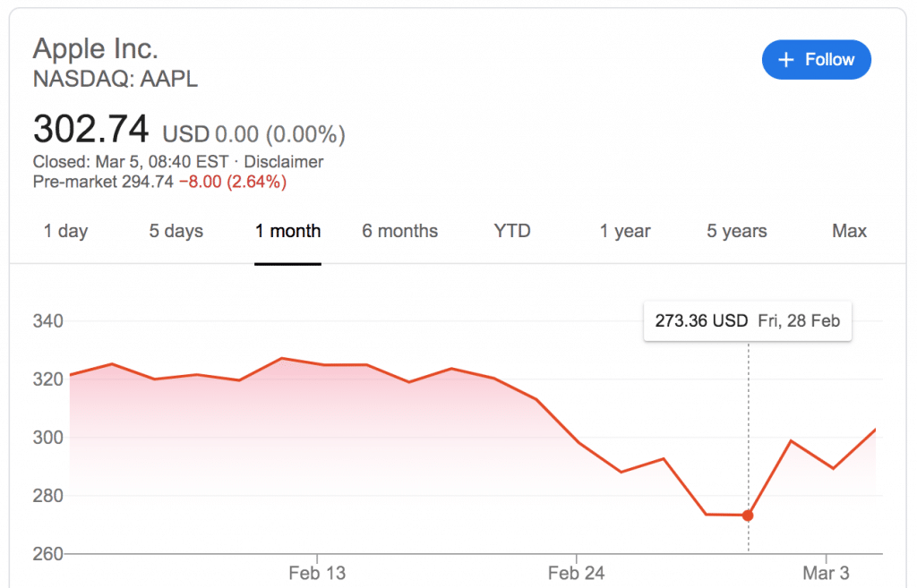Image resolution: width=917 pixels, height=588 pixels.
Task: Click the Apple Inc. company title
Action: (96, 48)
